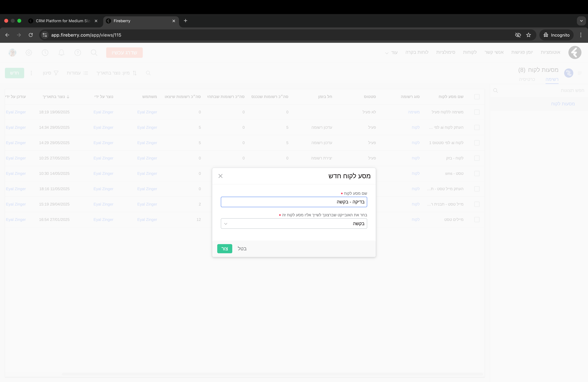Open the סימולציות menu item
Screen dimensions: 588x382
pos(445,52)
